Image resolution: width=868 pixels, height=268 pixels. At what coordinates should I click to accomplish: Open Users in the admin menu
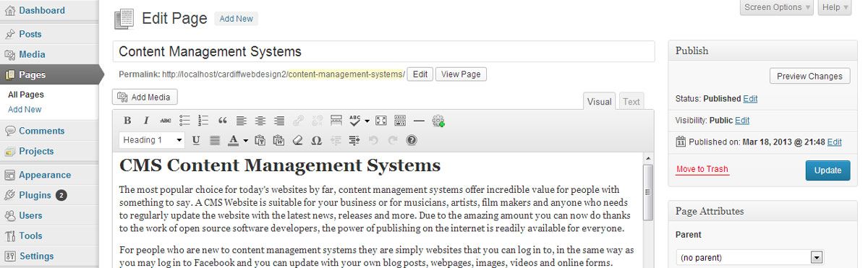[x=49, y=215]
